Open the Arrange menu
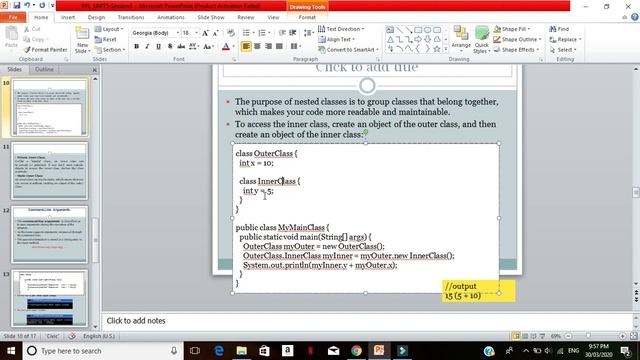640x360 pixels. click(461, 39)
